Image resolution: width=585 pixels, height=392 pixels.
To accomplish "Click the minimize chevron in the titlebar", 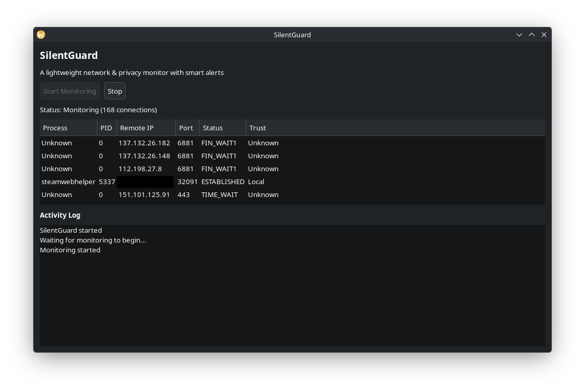I will click(x=519, y=35).
